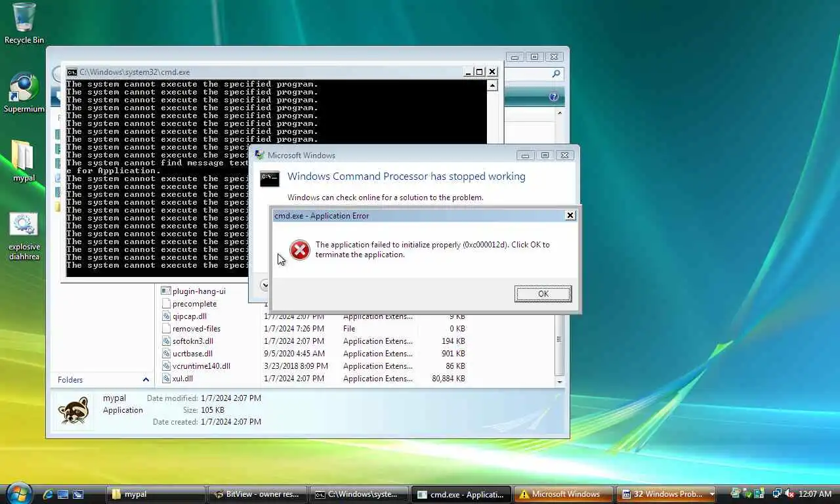Click the search magnifier in the Explorer window
The image size is (840, 504).
coord(556,74)
